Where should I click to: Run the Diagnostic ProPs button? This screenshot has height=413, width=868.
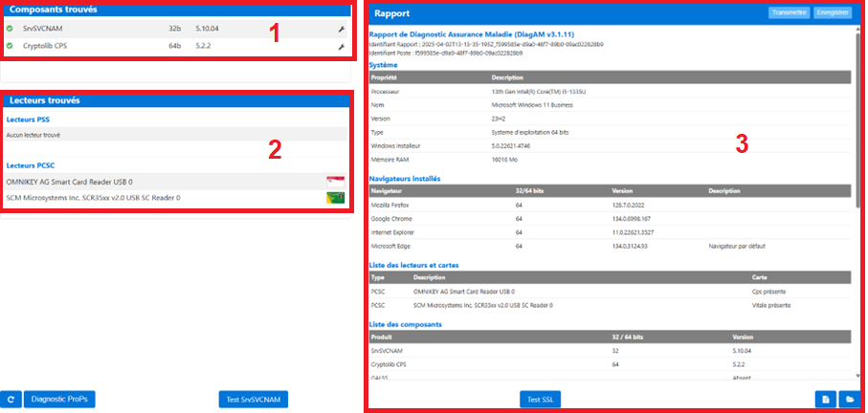[x=60, y=400]
